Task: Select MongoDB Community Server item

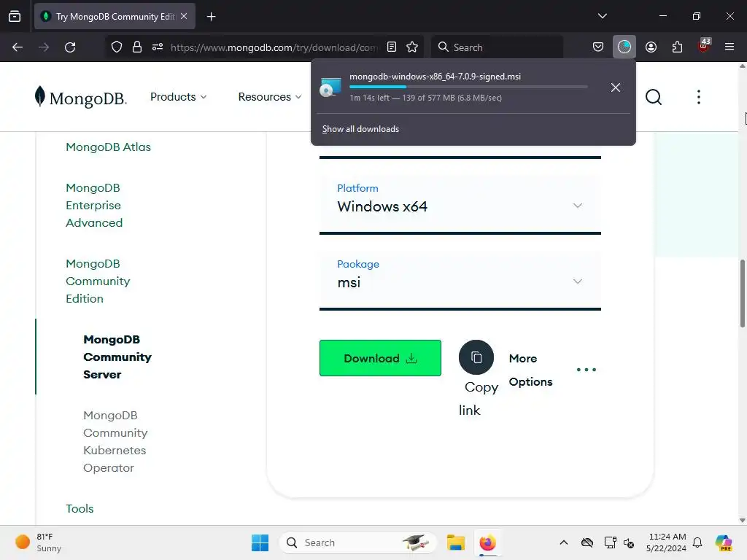Action: click(x=117, y=357)
